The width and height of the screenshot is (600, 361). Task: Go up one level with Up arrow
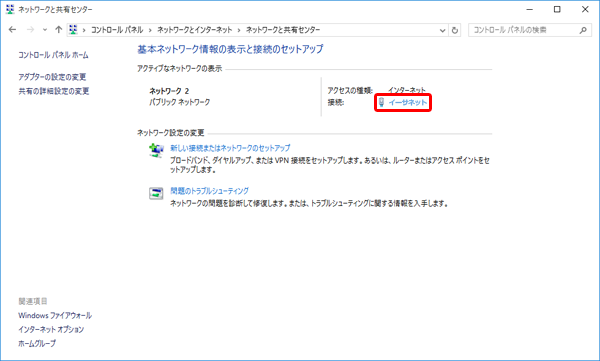58,30
